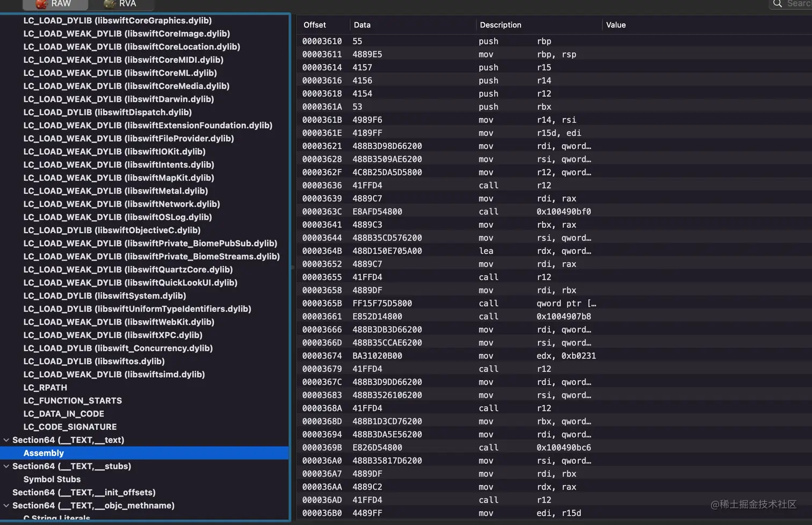Screen dimensions: 812x525
Task: Select row with data 4889E5
Action: 554,54
